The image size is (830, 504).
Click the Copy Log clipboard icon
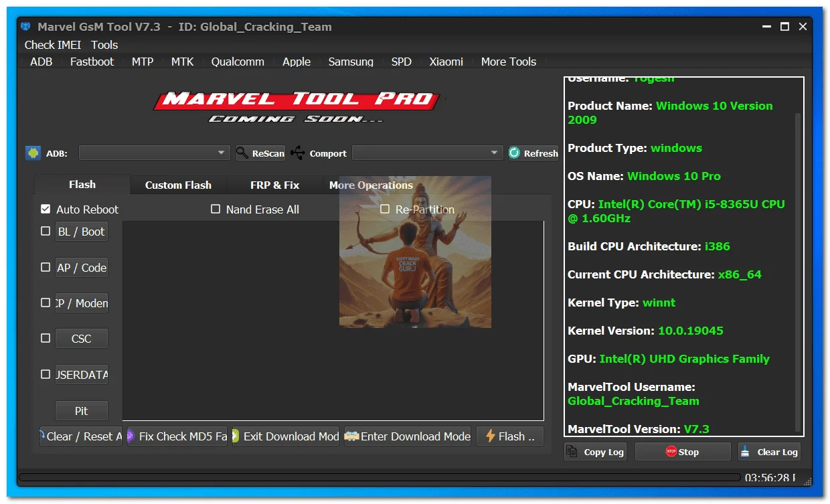point(572,452)
